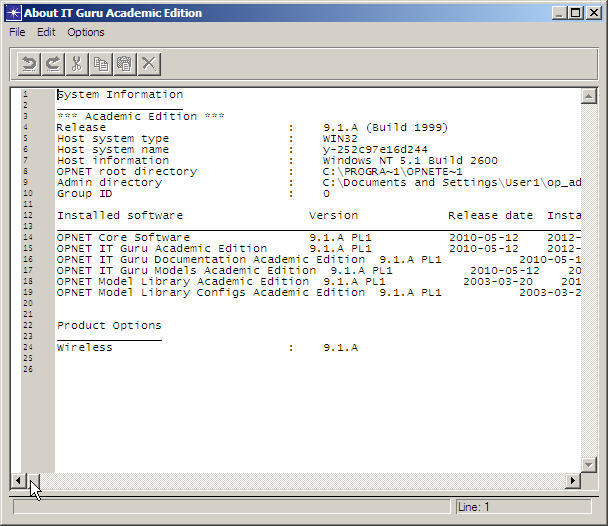Click 'Windows NT 5.1 Build 2600' text

pos(410,160)
